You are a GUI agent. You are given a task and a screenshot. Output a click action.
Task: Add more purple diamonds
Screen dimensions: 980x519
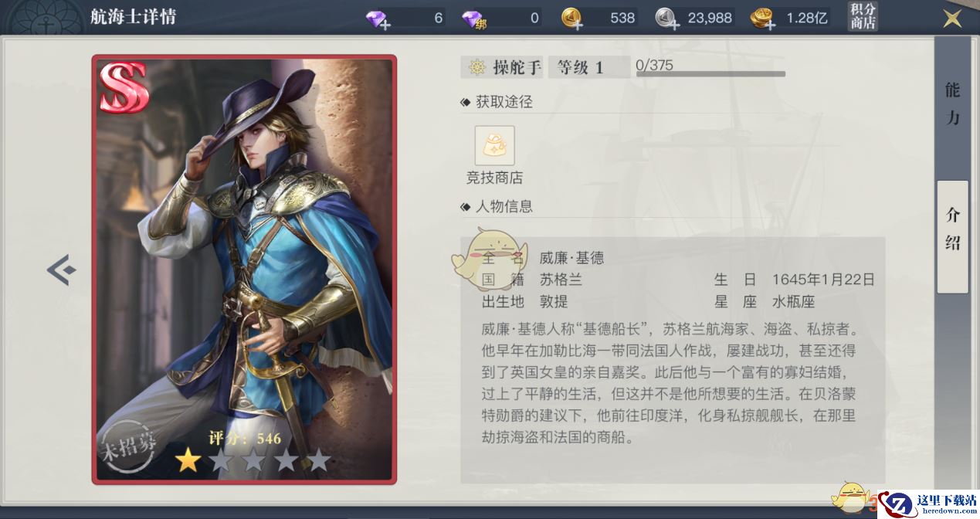coord(378,19)
